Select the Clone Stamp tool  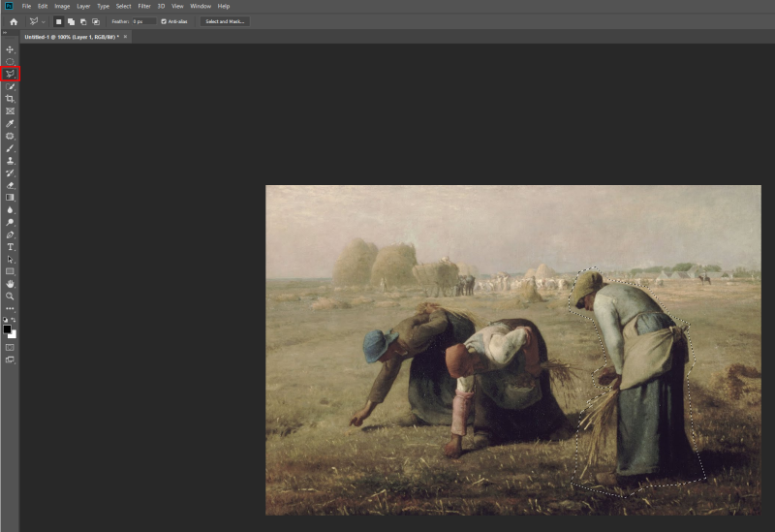pyautogui.click(x=10, y=161)
